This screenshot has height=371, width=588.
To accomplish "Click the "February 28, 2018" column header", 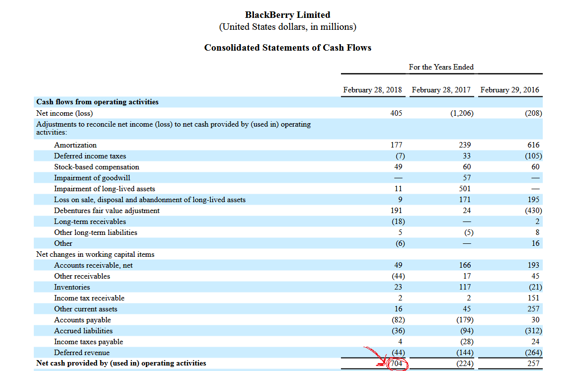I will pos(372,90).
